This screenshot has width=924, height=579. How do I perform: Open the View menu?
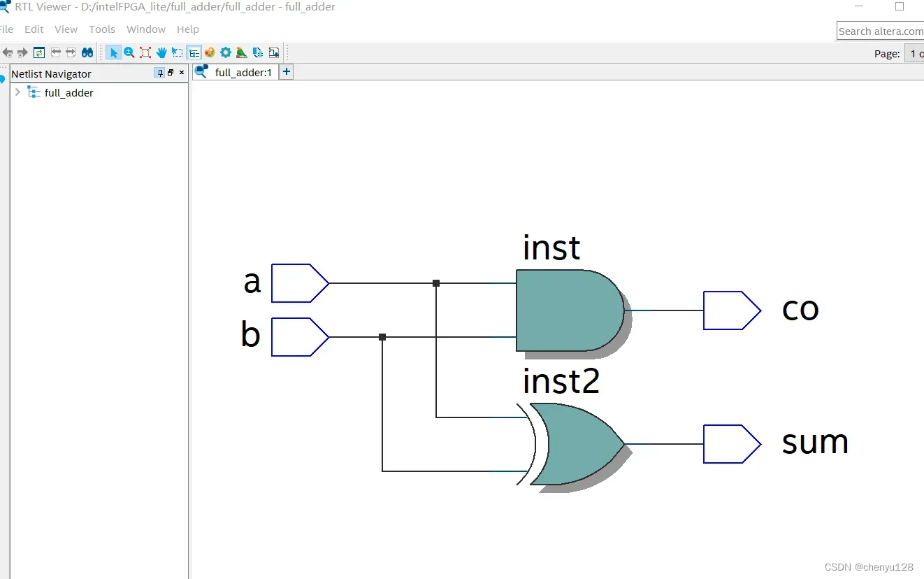tap(66, 29)
